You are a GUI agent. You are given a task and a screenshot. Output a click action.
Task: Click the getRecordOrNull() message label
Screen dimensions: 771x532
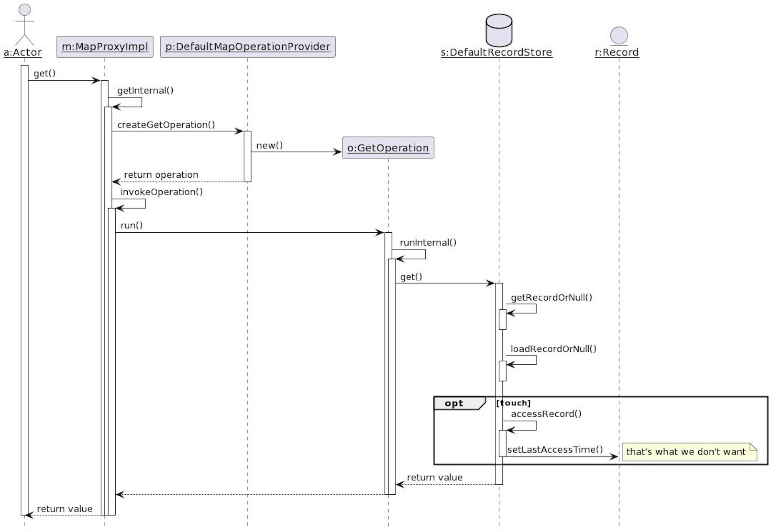coord(551,297)
